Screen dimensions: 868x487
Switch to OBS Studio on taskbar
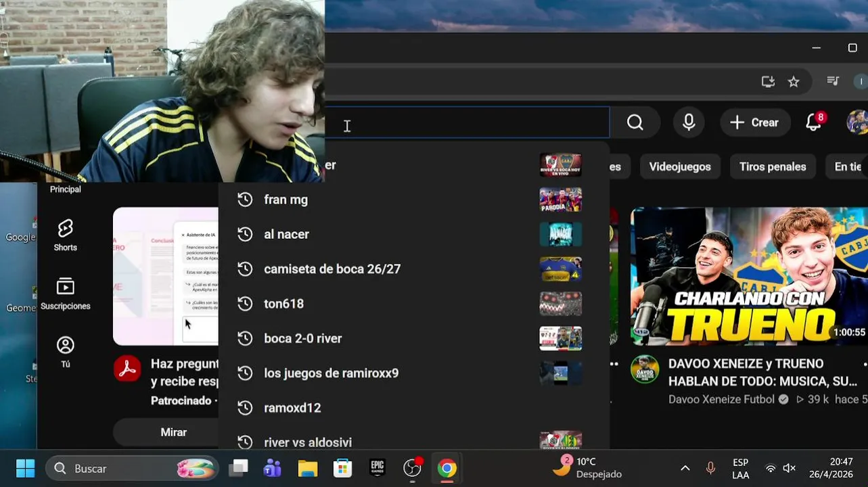click(412, 468)
